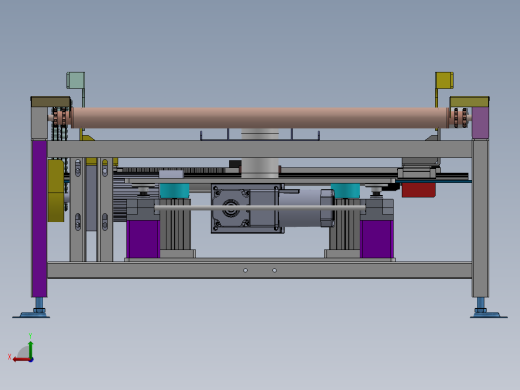This screenshot has width=520, height=390.
Task: Pick the left purple base block
Action: [143, 239]
